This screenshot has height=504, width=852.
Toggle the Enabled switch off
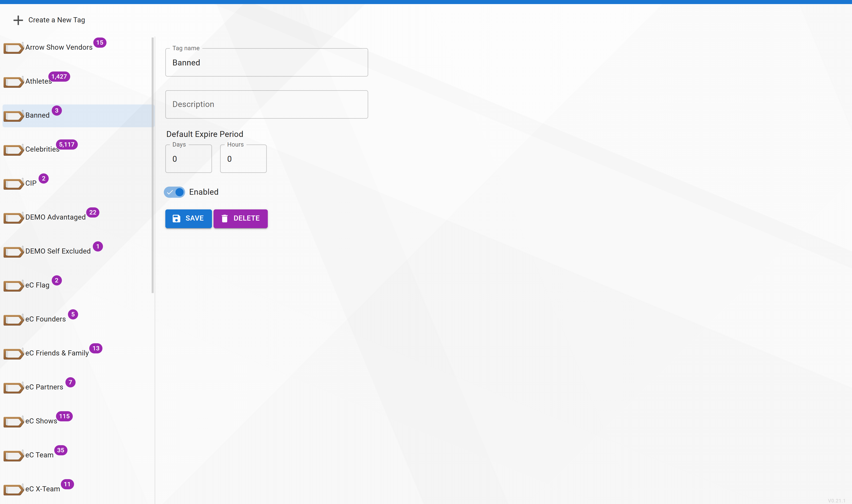click(174, 192)
